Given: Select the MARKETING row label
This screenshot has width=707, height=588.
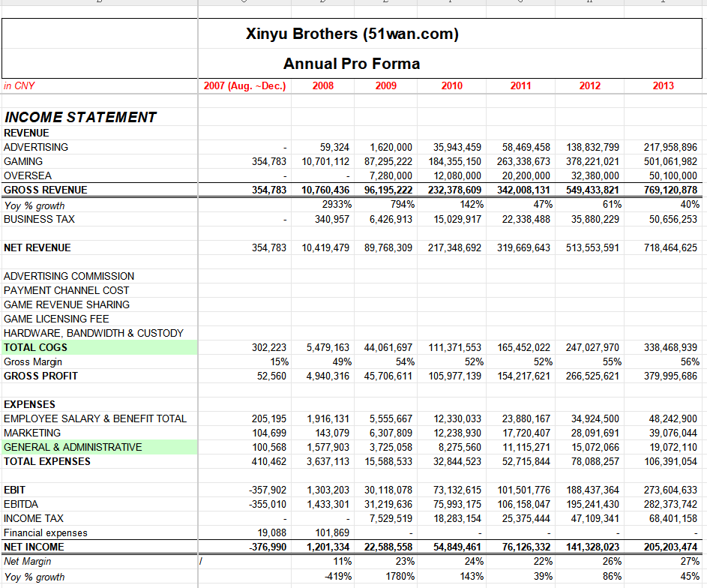Looking at the screenshot, I should pyautogui.click(x=32, y=433).
